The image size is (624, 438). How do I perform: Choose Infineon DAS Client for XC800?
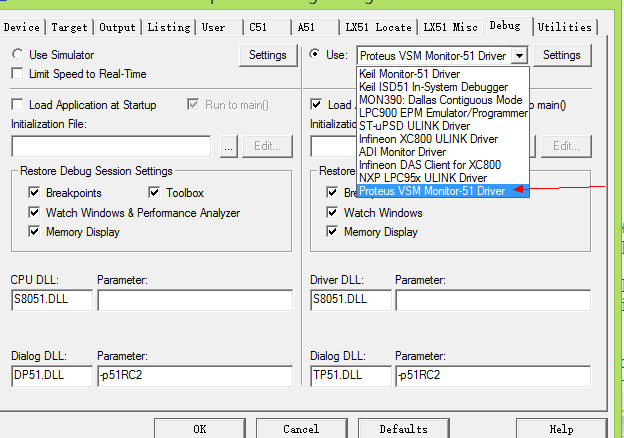coord(443,165)
